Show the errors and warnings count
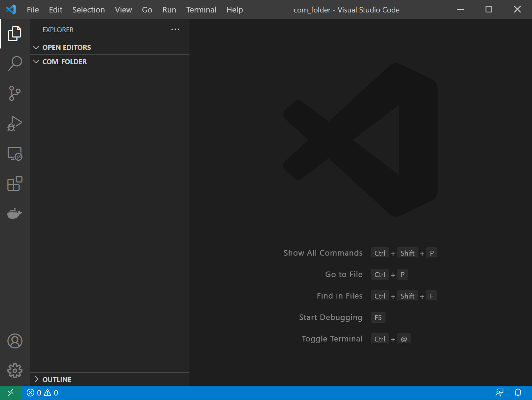532x400 pixels. (x=42, y=393)
